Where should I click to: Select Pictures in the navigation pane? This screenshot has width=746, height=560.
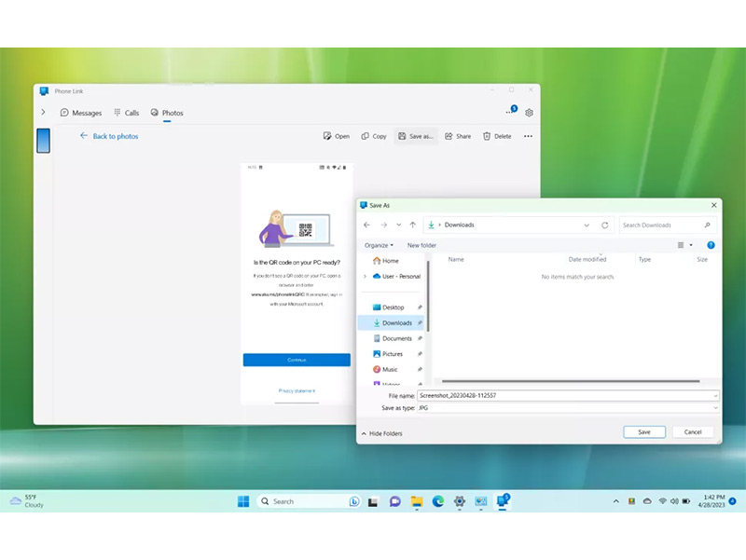coord(388,354)
